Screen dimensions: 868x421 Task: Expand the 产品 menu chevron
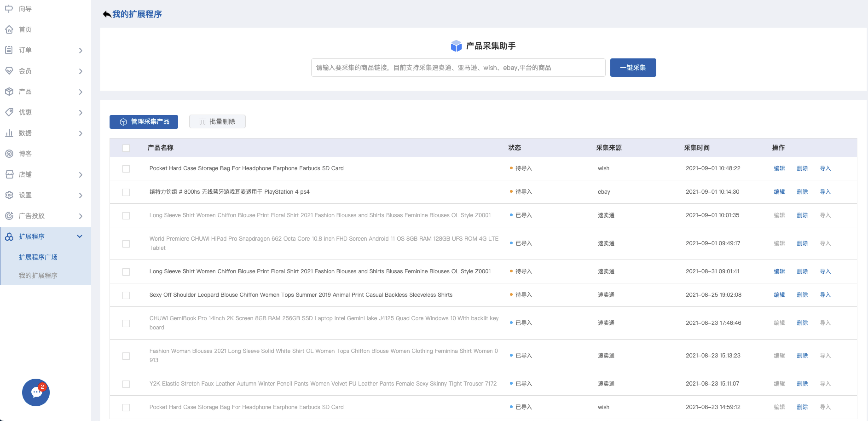[81, 92]
